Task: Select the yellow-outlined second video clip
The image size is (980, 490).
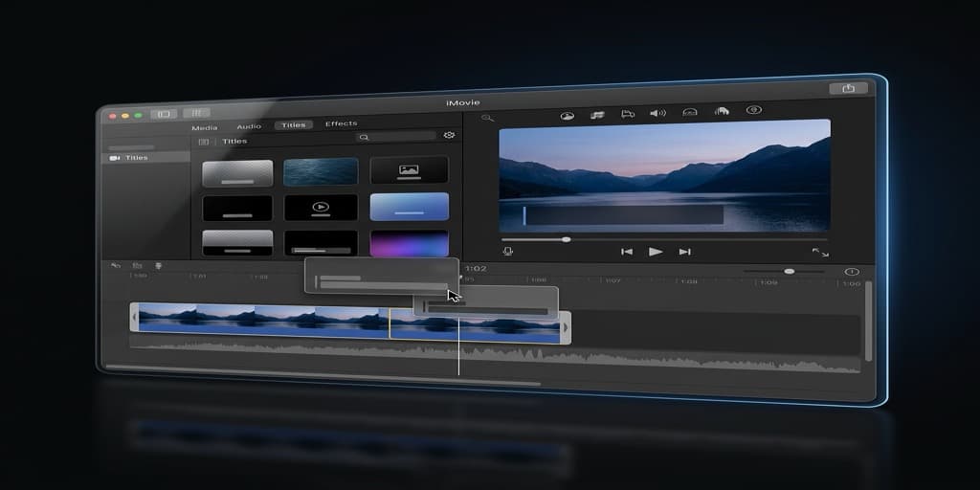Action: pos(475,325)
